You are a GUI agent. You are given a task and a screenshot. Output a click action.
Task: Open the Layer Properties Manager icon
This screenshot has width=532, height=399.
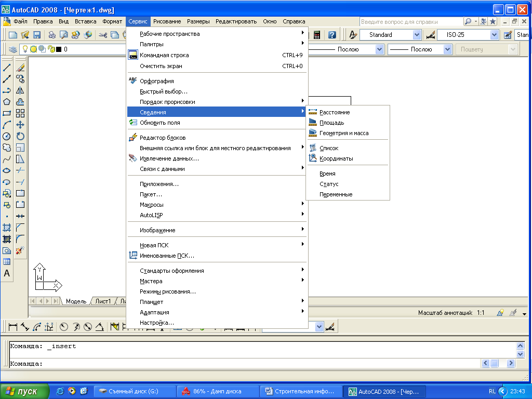click(13, 49)
